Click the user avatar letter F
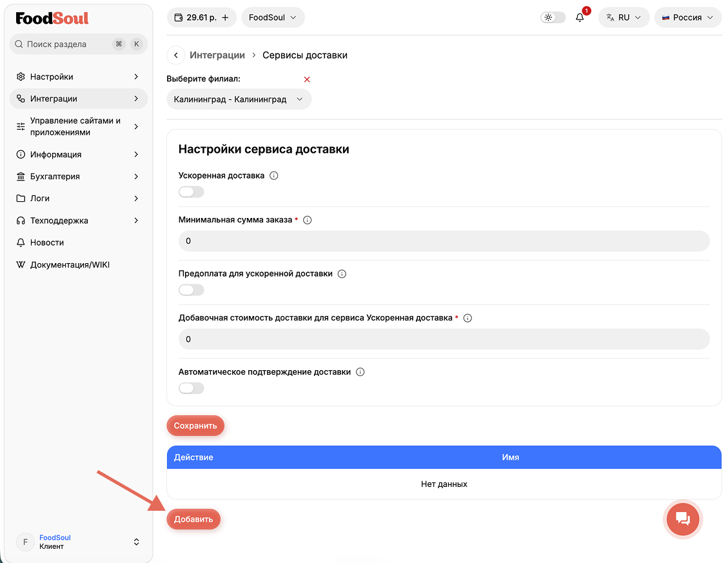 click(x=26, y=542)
